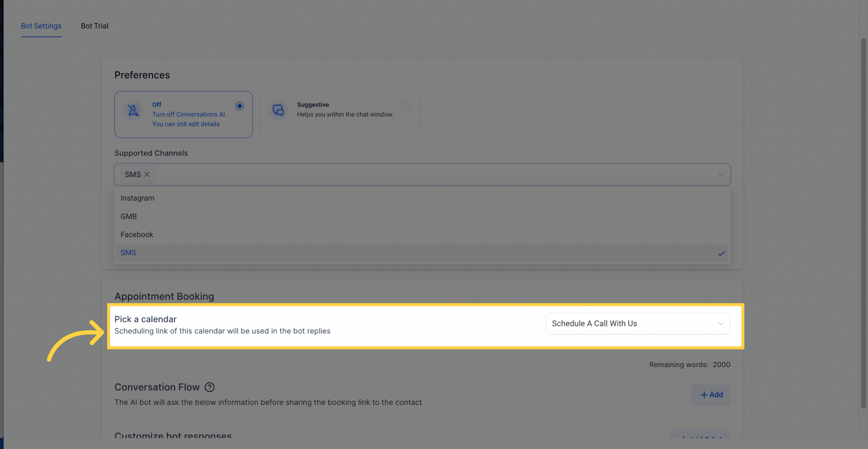Select Facebook from the channel list
Screen dimensions: 868x449
tap(137, 234)
